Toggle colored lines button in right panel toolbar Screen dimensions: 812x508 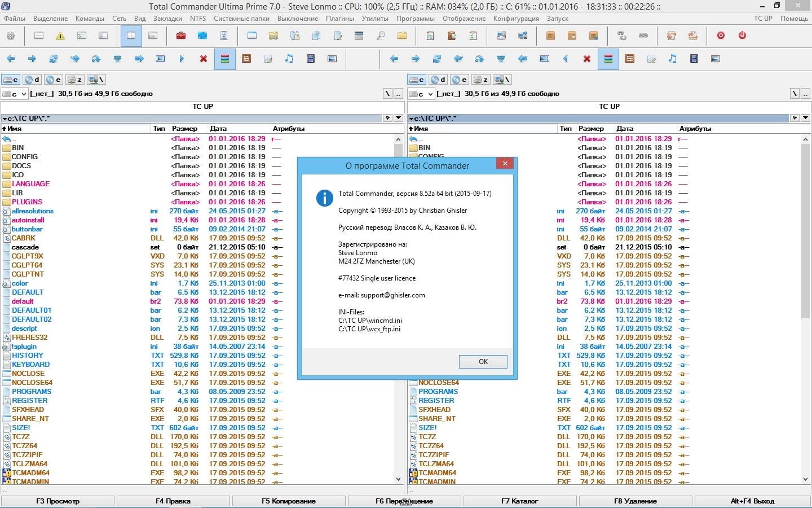(608, 59)
